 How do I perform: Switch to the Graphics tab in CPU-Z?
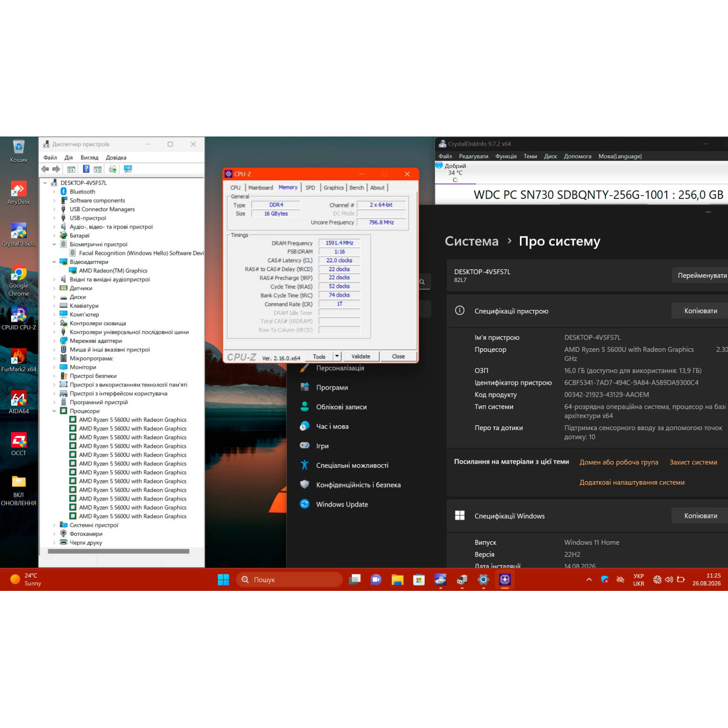point(334,187)
